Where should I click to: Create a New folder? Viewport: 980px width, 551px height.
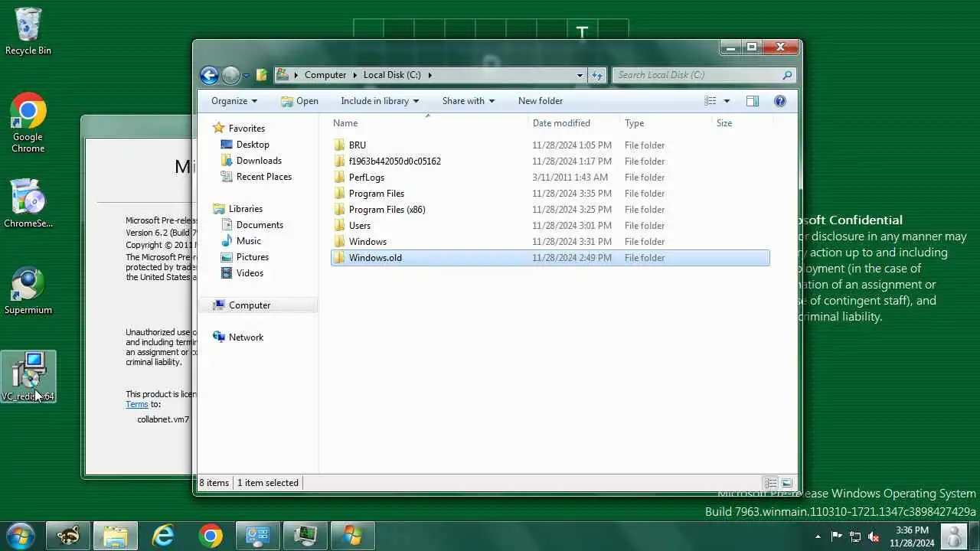tap(541, 101)
